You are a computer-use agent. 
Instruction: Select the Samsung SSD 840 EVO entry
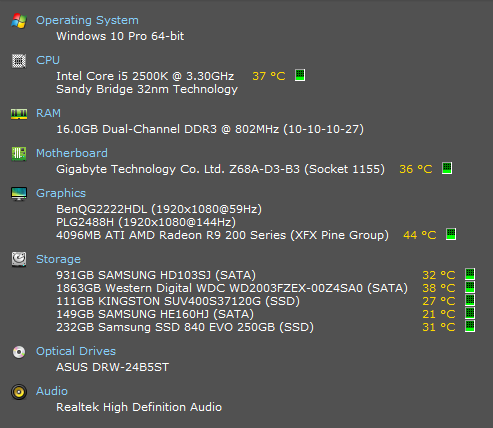[x=185, y=327]
